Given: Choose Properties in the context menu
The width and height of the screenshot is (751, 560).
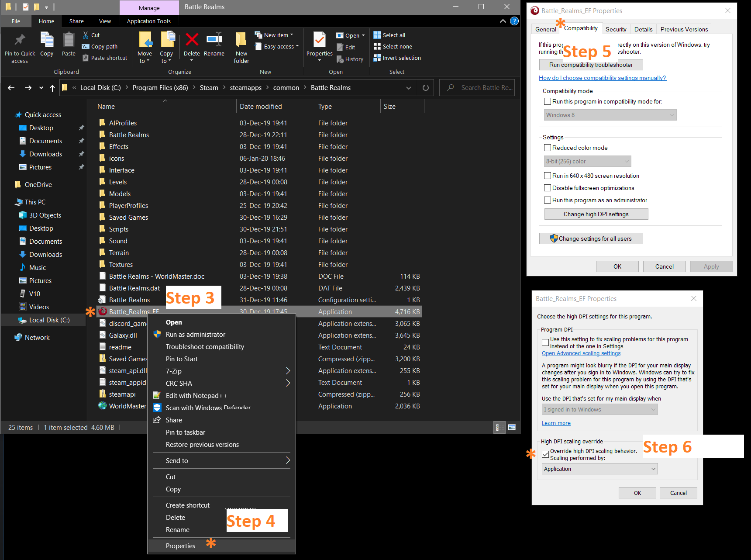Looking at the screenshot, I should pyautogui.click(x=180, y=546).
